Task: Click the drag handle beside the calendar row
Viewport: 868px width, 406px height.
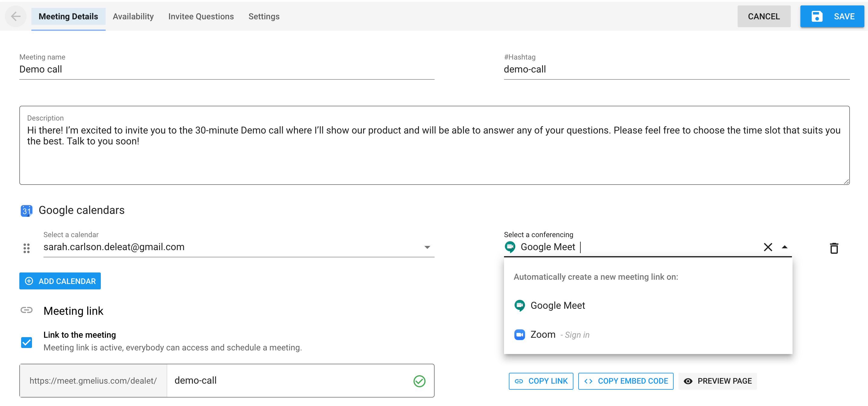Action: (x=27, y=248)
